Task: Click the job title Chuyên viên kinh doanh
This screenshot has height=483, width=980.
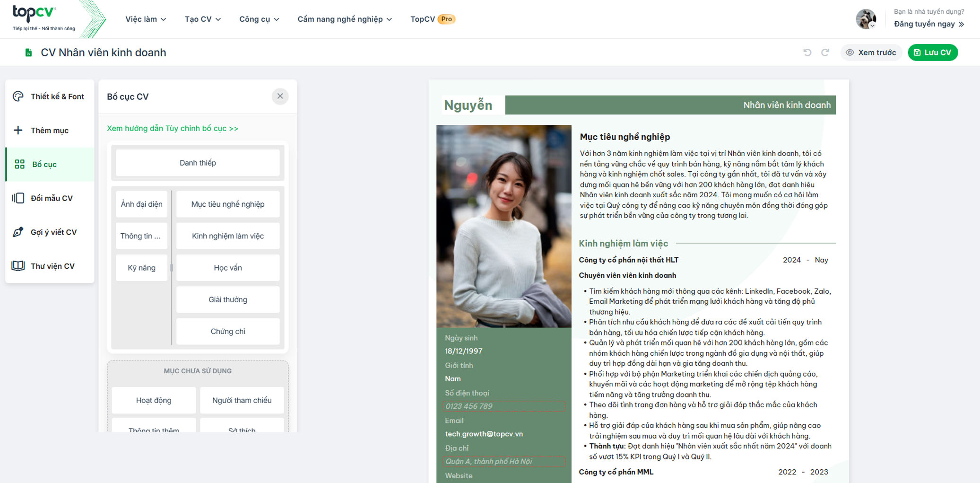Action: pos(627,275)
